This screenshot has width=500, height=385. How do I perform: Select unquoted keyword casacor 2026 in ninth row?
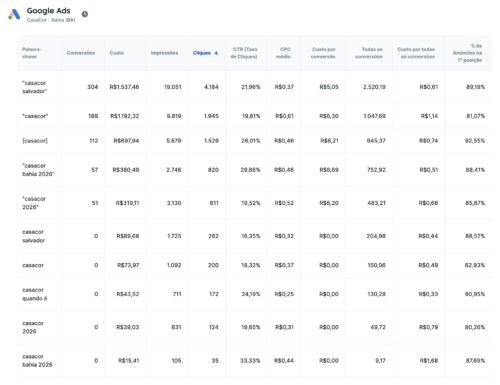click(33, 327)
